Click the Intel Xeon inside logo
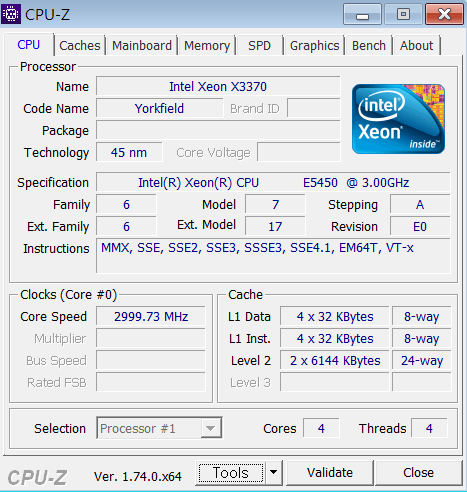467x492 pixels. (x=398, y=119)
